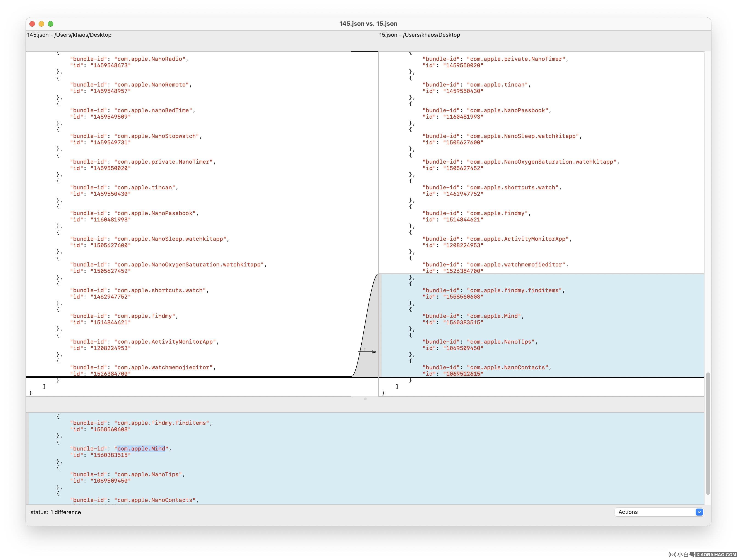Click id 1558560608 in the bottom merge pane
The height and width of the screenshot is (560, 737).
pos(100,429)
